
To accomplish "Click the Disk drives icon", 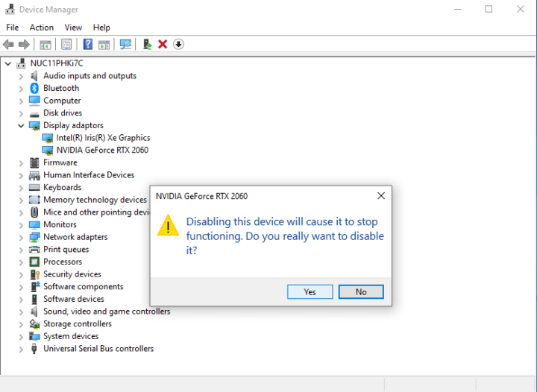I will point(34,114).
